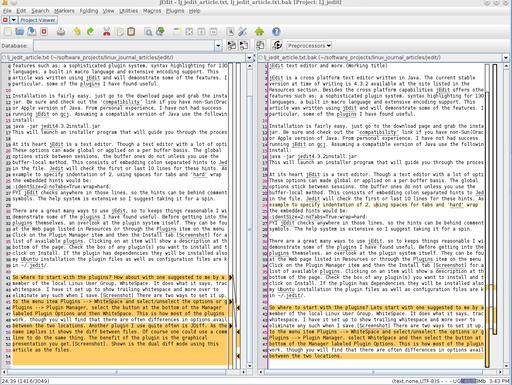
Task: Click the Find magnifier icon
Action: pyautogui.click(x=148, y=32)
